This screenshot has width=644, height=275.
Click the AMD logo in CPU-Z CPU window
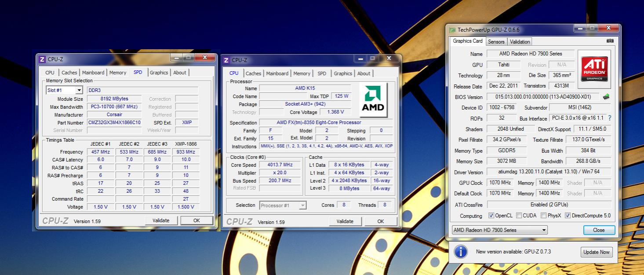[373, 100]
